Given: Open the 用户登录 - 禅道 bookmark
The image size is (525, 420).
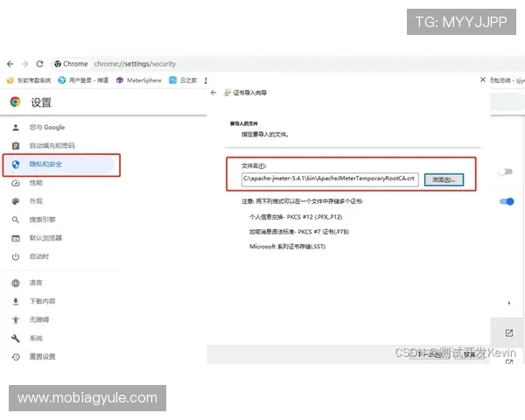Looking at the screenshot, I should click(83, 80).
